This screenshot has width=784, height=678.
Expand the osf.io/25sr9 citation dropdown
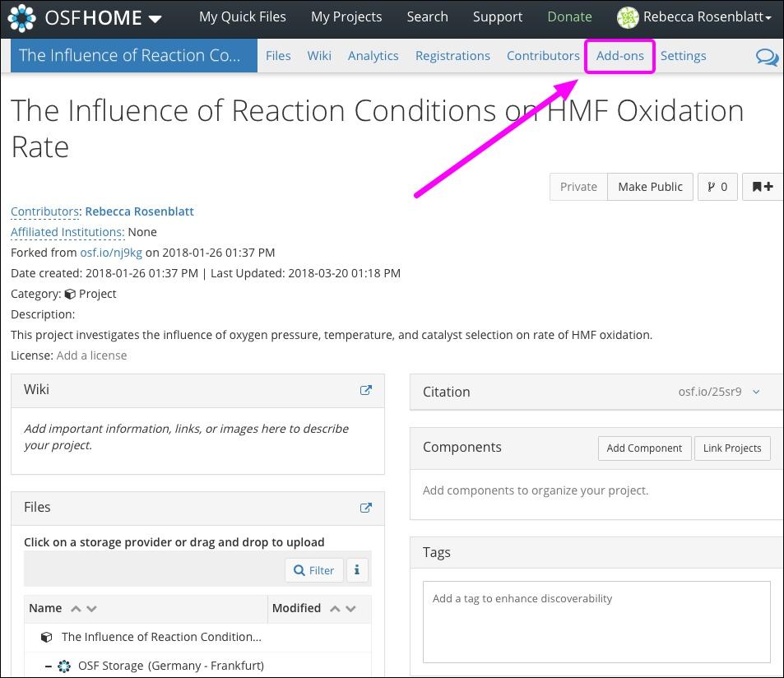click(x=756, y=392)
